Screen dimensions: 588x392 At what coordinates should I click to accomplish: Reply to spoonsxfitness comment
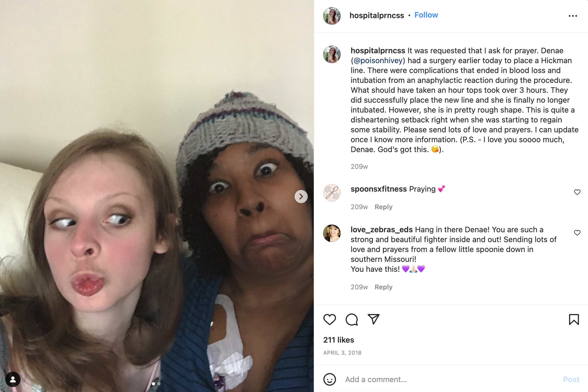(383, 207)
